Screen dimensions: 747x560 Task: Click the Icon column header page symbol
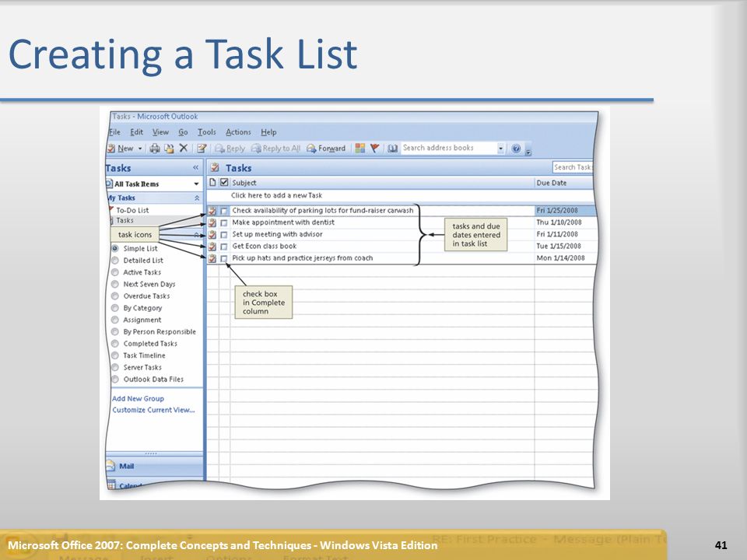[x=212, y=182]
